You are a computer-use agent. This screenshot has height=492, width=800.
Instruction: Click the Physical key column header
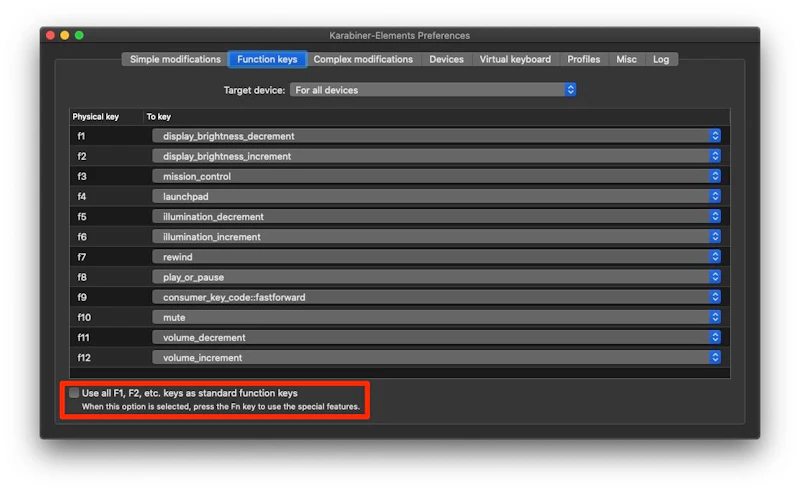[x=95, y=117]
